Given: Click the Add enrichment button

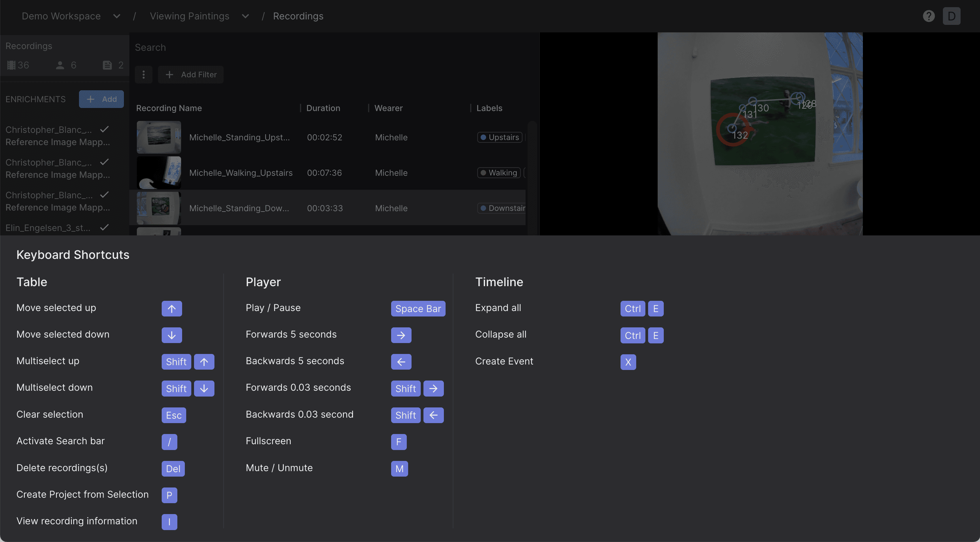Looking at the screenshot, I should click(101, 99).
